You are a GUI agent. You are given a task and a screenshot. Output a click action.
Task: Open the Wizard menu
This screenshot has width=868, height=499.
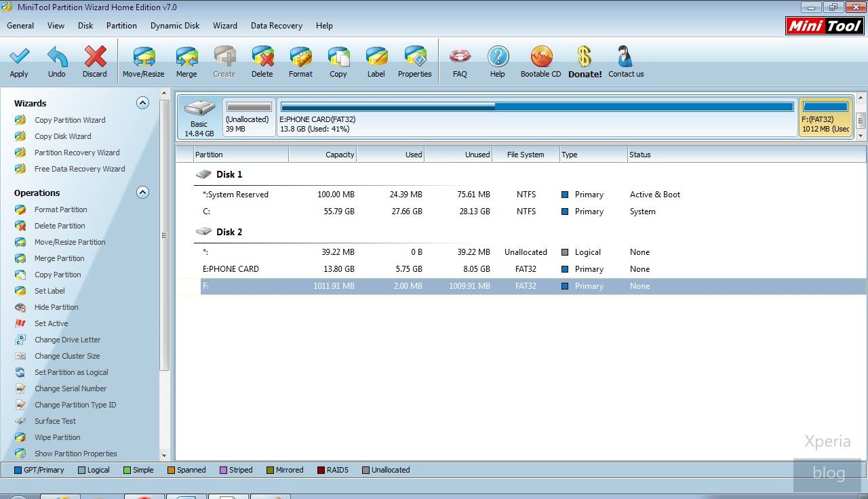click(x=225, y=26)
